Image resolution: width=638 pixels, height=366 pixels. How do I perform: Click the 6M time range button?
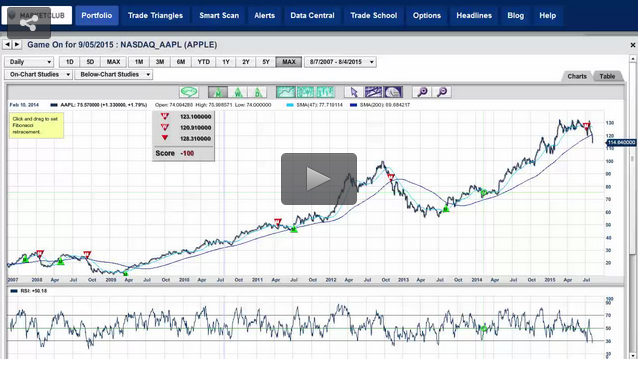point(181,62)
